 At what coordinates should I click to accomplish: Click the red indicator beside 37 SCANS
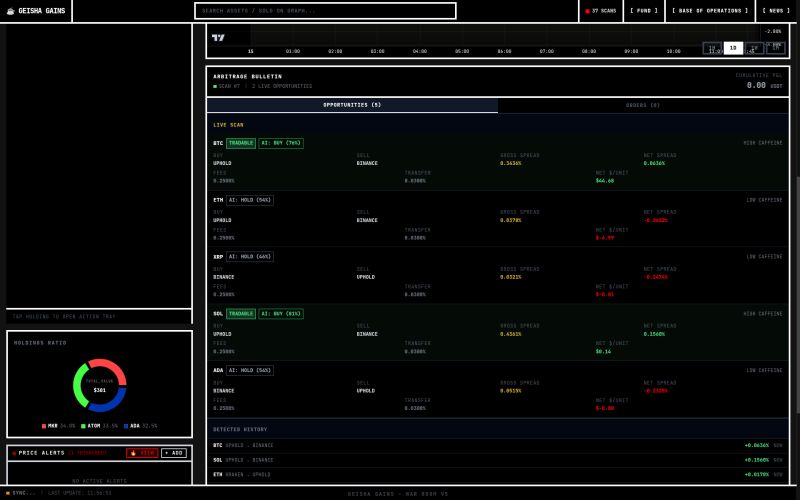pyautogui.click(x=587, y=11)
